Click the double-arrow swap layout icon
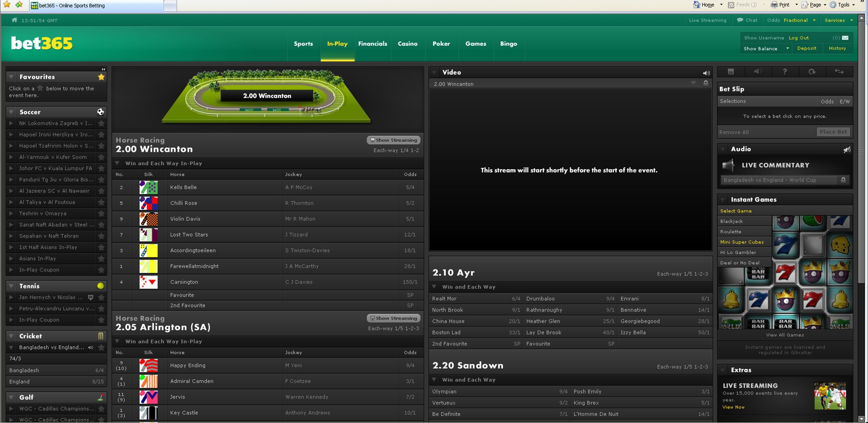 839,72
